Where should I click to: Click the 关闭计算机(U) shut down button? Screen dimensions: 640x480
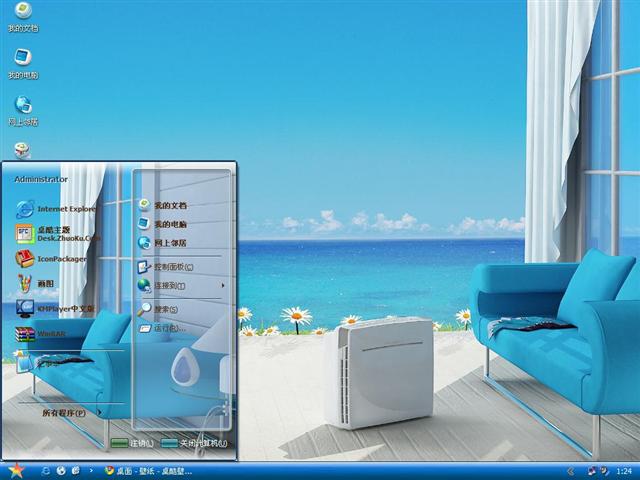(194, 443)
